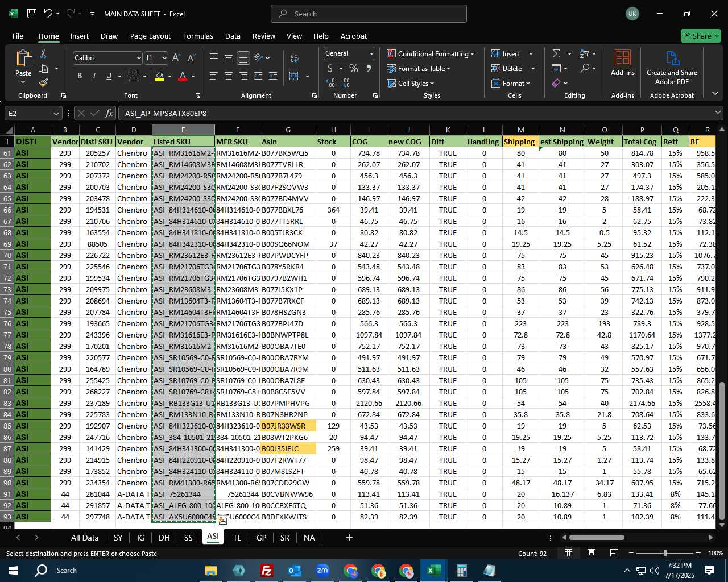Click the Share button
This screenshot has width=728, height=582.
701,36
